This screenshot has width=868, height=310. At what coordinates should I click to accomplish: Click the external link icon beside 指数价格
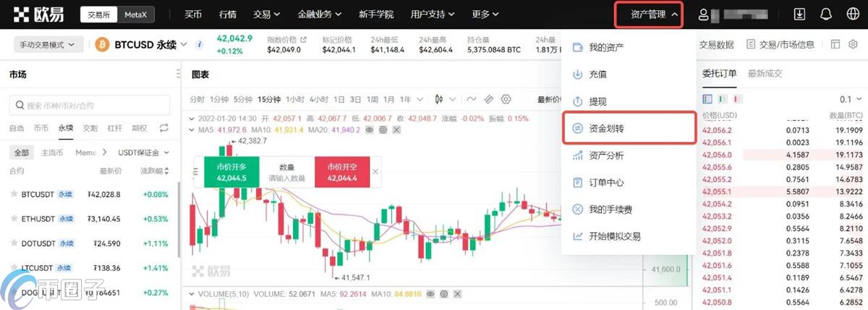[x=303, y=39]
